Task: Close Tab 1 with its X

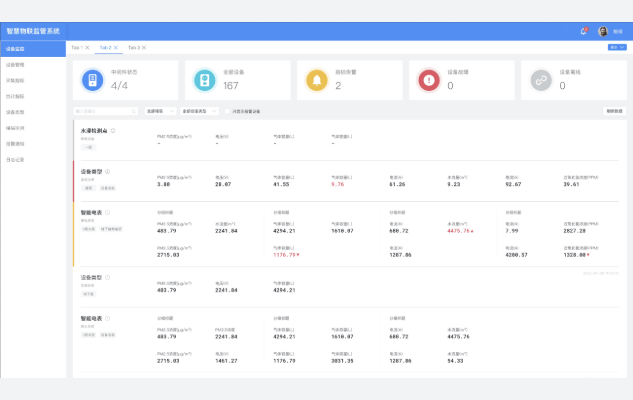Action: tap(87, 47)
